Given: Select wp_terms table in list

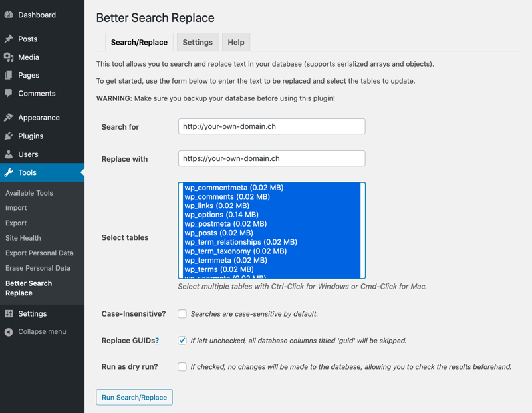Looking at the screenshot, I should [271, 269].
